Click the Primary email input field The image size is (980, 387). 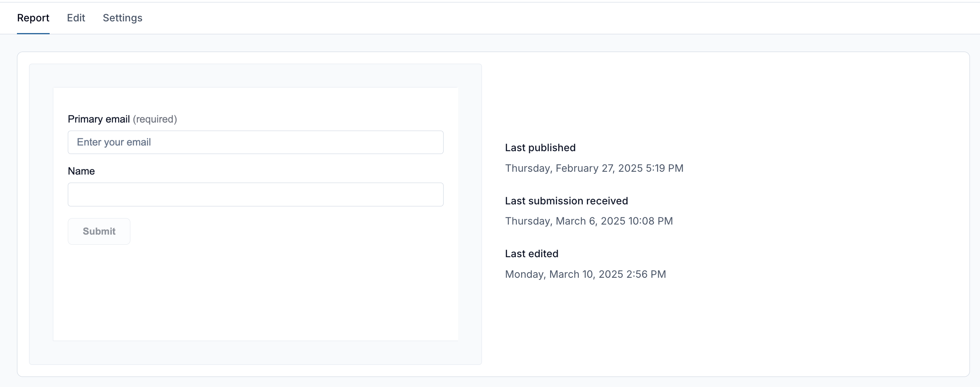(255, 142)
